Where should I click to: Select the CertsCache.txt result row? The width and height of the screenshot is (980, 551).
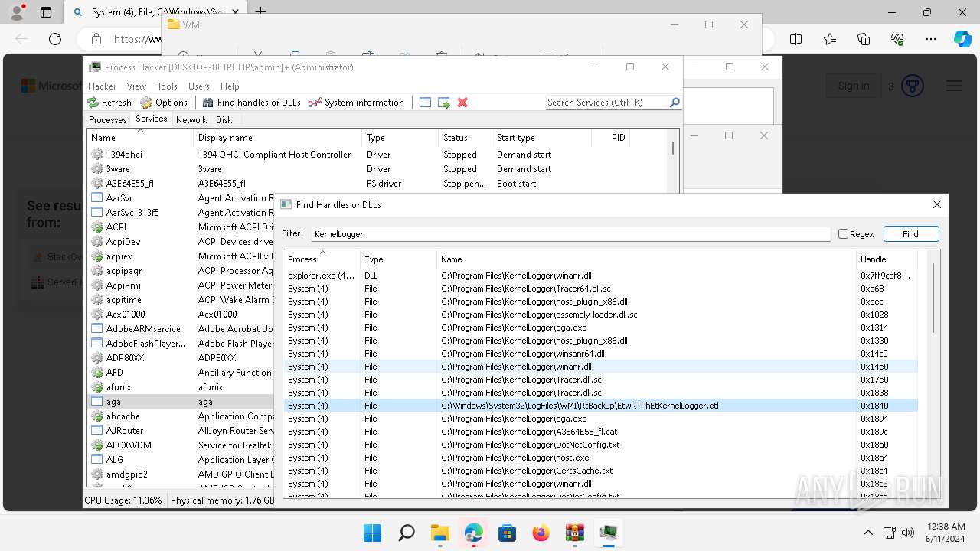pos(600,471)
